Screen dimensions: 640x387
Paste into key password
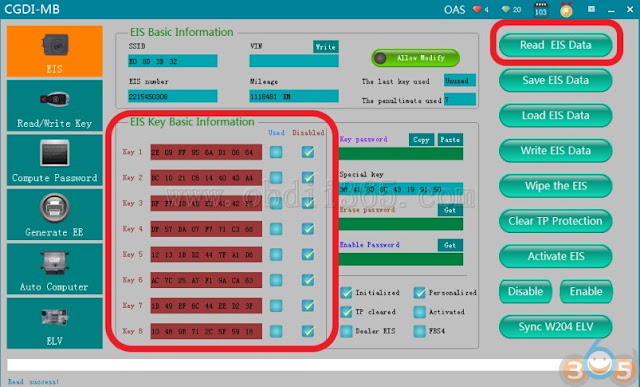click(450, 140)
